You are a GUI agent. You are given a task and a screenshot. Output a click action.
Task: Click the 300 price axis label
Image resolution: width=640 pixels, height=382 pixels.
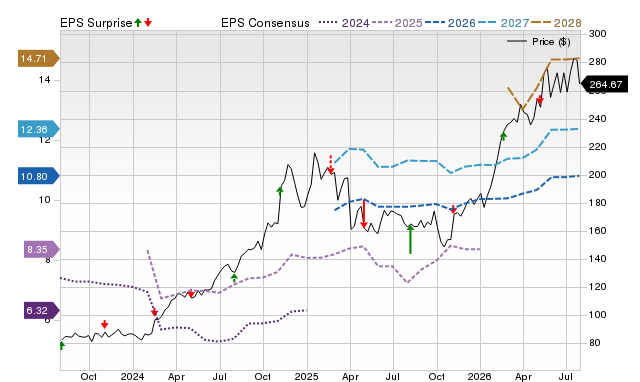tap(597, 34)
